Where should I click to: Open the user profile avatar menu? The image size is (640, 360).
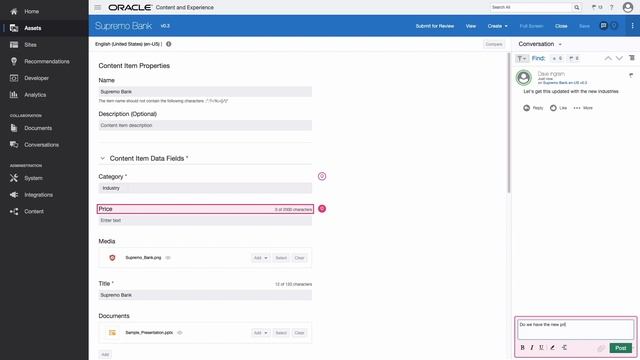pos(628,7)
